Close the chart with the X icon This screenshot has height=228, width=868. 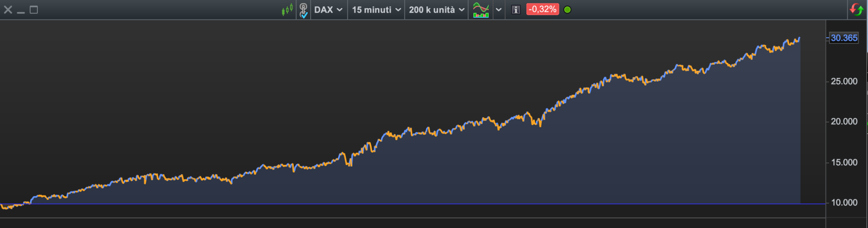[8, 10]
